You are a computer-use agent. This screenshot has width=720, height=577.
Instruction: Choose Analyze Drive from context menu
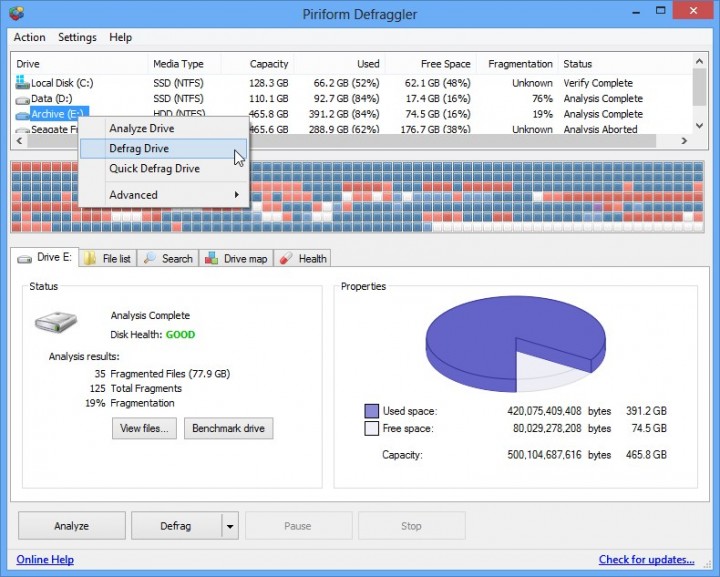pos(163,129)
